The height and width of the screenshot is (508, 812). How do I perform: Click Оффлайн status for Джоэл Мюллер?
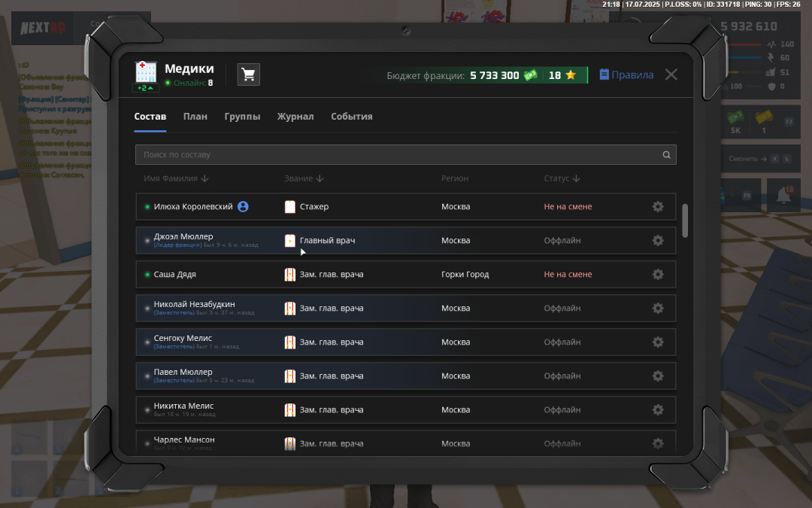click(562, 241)
